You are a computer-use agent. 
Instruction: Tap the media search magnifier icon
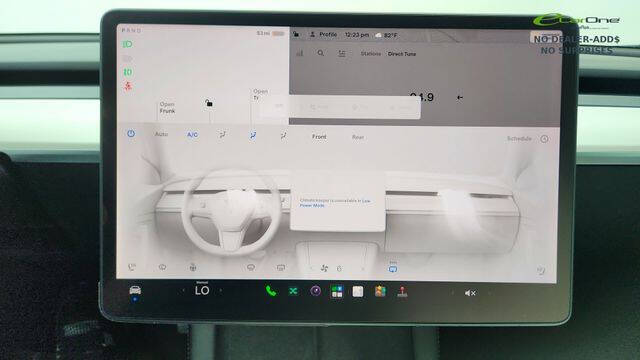(321, 53)
